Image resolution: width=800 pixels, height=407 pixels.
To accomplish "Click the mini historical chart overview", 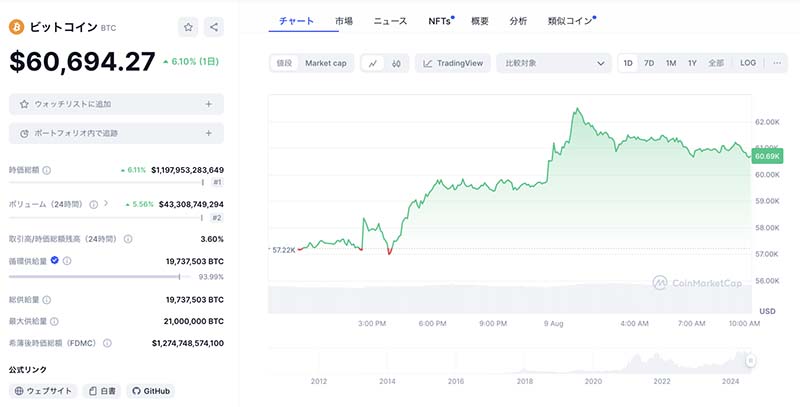I will click(510, 362).
